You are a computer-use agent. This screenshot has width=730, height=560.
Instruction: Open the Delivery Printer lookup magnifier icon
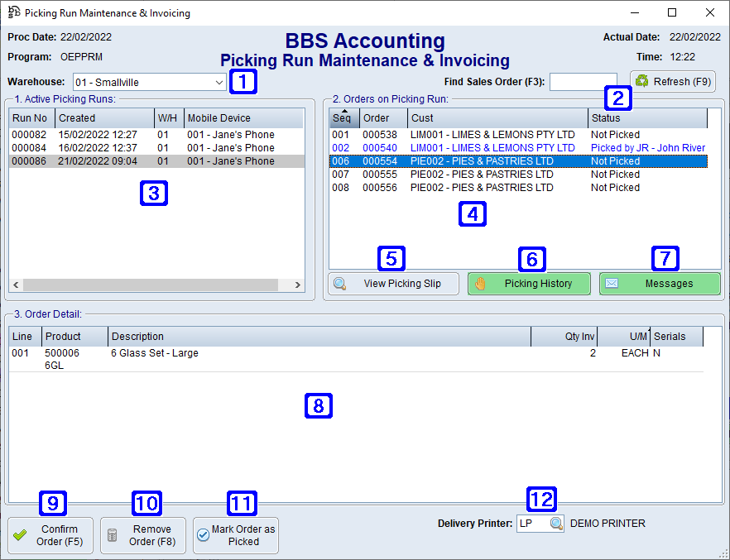click(555, 523)
